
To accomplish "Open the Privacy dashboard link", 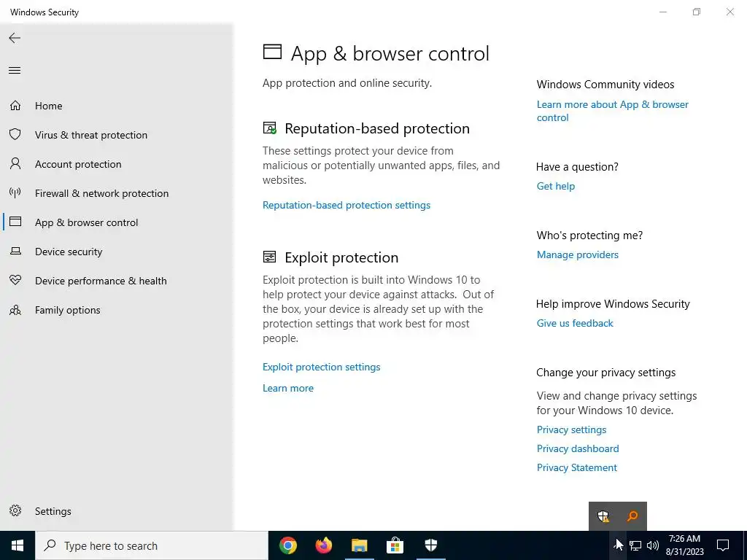I will (578, 448).
